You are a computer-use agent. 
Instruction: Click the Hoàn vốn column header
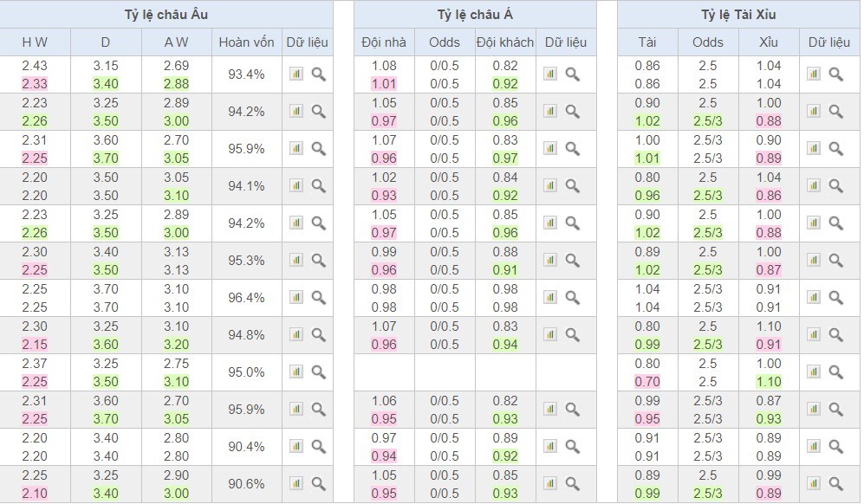pos(246,42)
